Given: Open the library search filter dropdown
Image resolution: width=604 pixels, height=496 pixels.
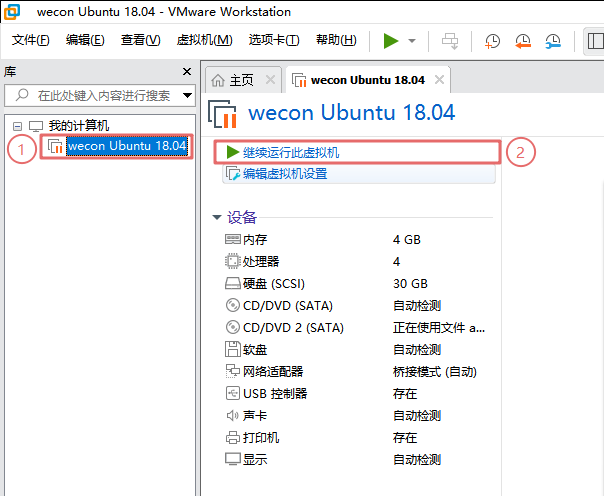Looking at the screenshot, I should (187, 96).
